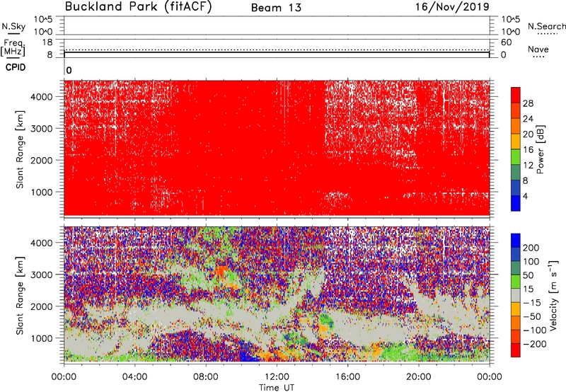Click the "Time UT" axis title
The width and height of the screenshot is (566, 392).
277,388
